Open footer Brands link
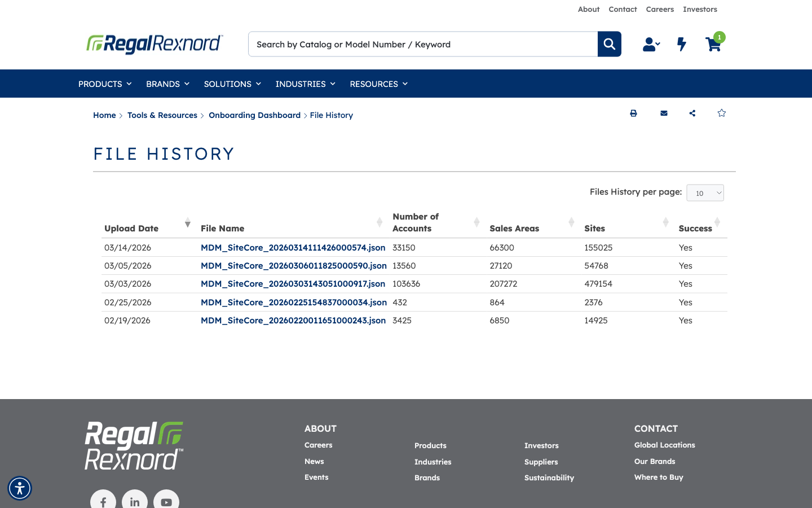 [x=427, y=478]
